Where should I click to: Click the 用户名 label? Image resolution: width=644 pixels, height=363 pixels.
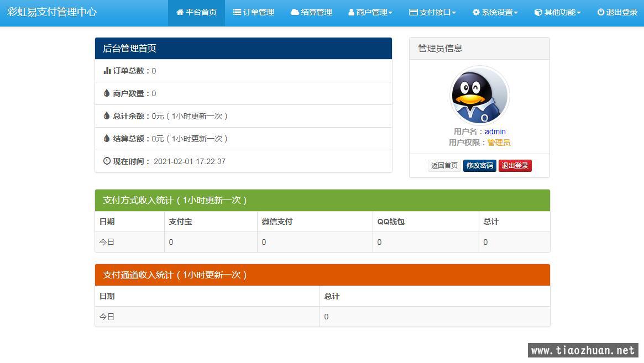[x=468, y=131]
